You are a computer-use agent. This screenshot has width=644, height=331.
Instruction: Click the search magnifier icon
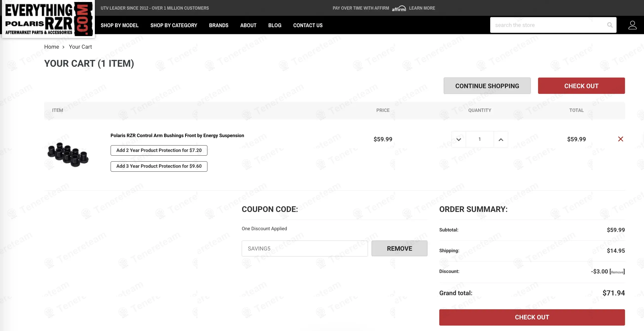pos(610,25)
